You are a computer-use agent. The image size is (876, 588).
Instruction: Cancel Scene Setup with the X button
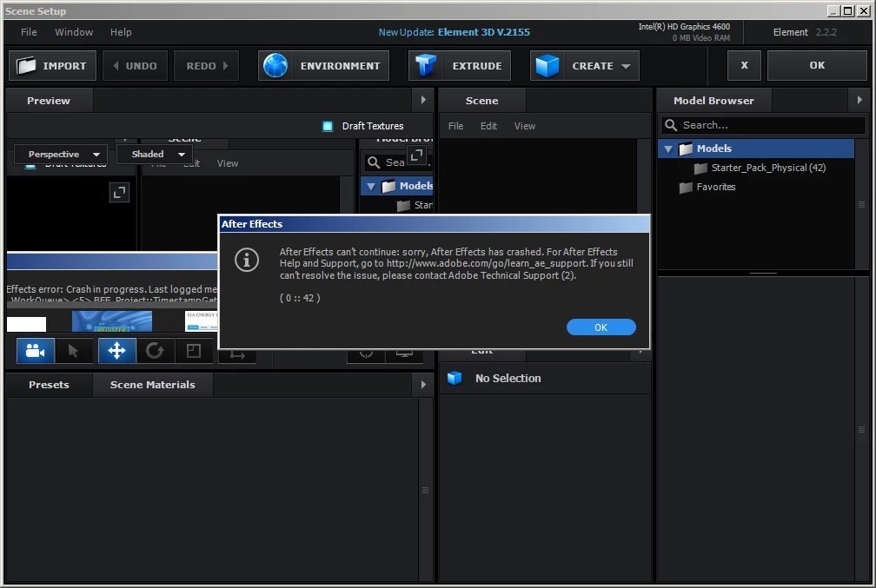click(x=744, y=65)
